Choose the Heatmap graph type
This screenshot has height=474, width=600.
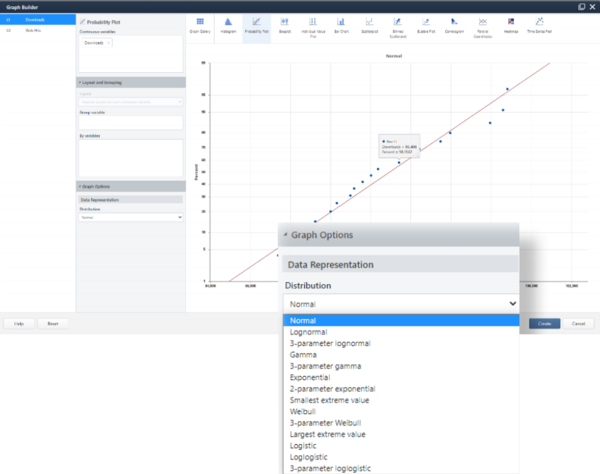[x=511, y=26]
